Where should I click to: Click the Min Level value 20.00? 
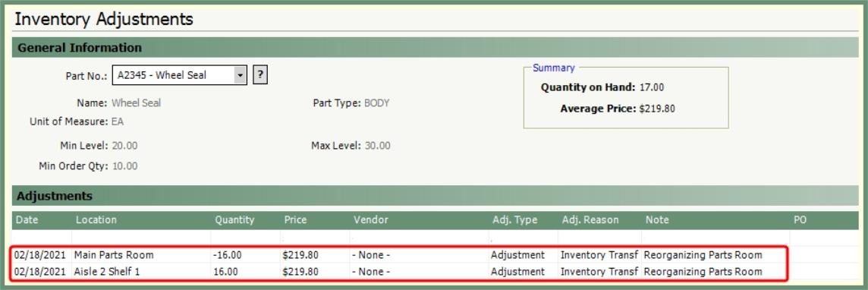tap(124, 146)
